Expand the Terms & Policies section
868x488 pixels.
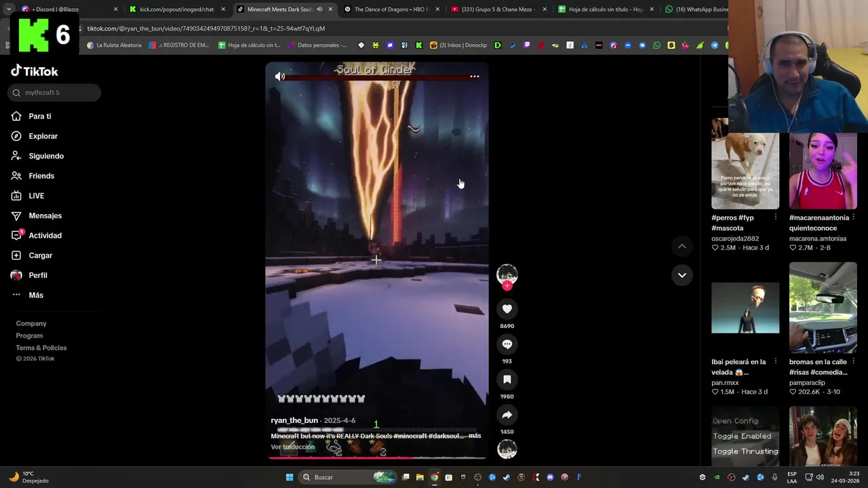click(41, 348)
